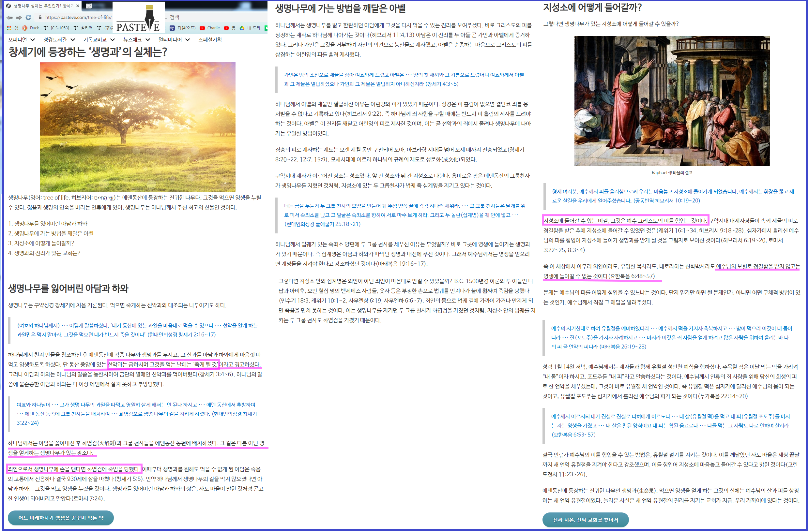Expand the 기독교비교 menu chevron
Viewport: 809px width, 532px height.
click(113, 40)
